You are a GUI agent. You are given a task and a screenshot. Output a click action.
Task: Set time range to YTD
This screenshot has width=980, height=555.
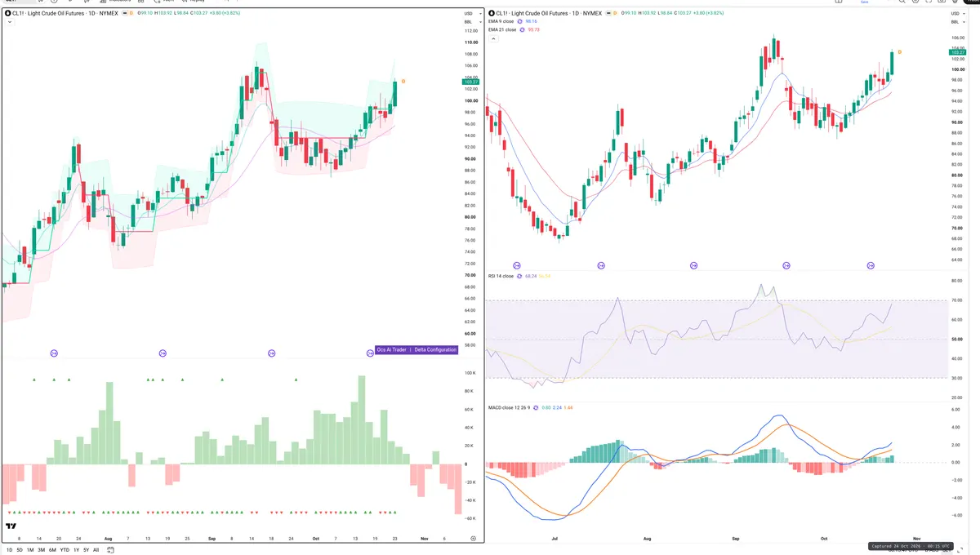pos(65,549)
